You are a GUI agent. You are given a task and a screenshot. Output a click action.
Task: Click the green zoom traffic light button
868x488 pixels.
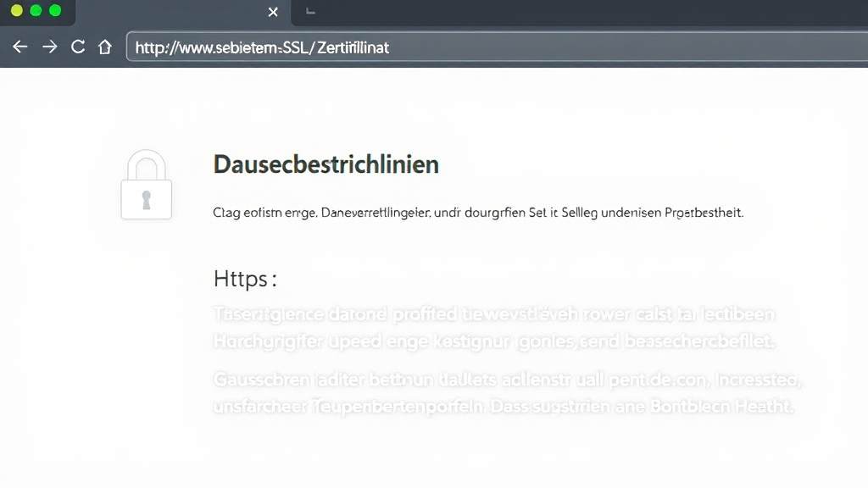pyautogui.click(x=54, y=12)
